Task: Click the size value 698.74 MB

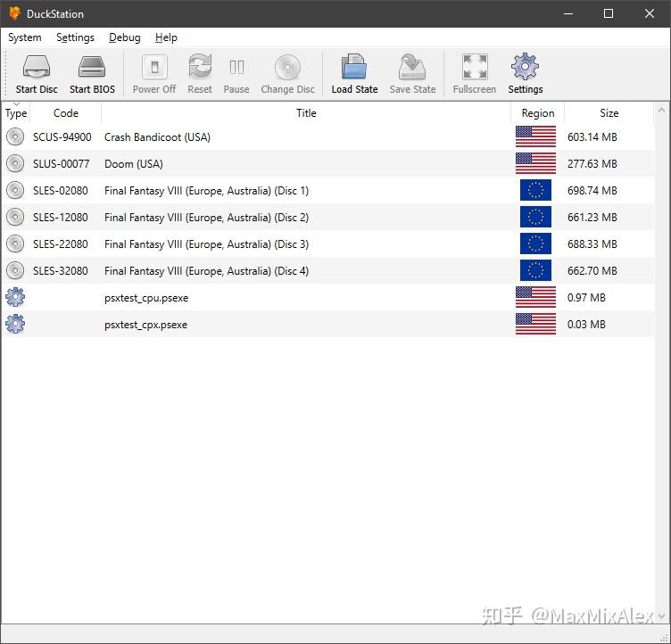Action: point(592,190)
